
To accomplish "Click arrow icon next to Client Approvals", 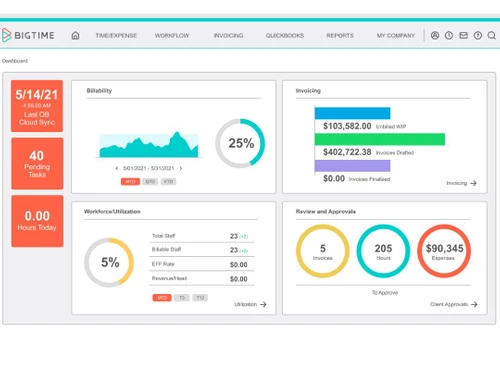I will 474,304.
